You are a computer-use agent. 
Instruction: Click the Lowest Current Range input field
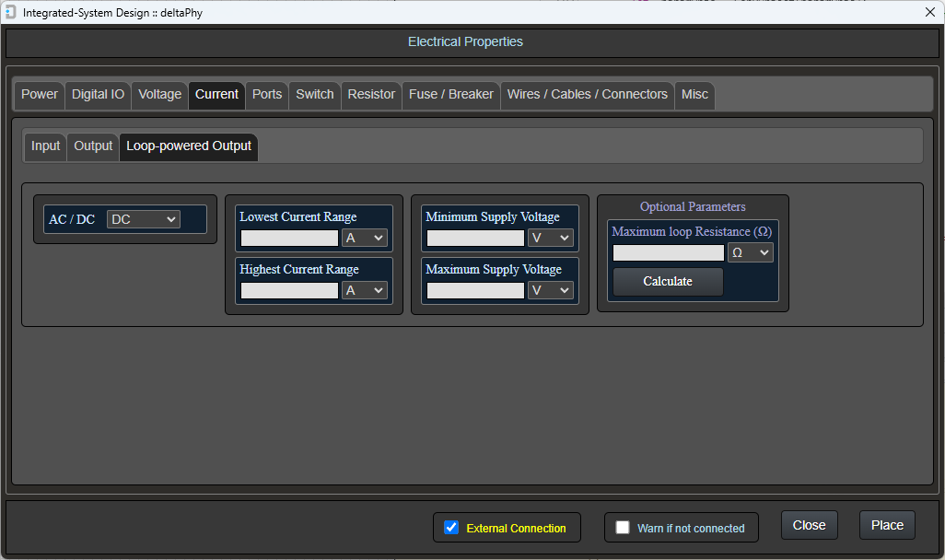(x=289, y=238)
